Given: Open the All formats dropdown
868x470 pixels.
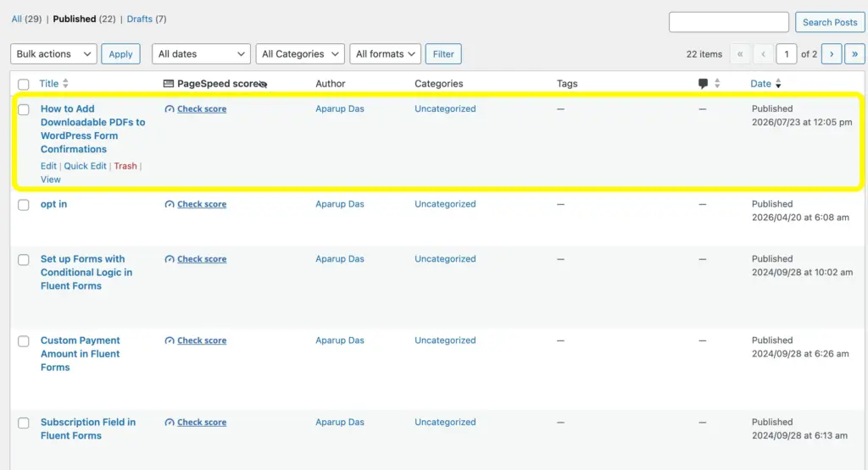Looking at the screenshot, I should click(x=386, y=53).
